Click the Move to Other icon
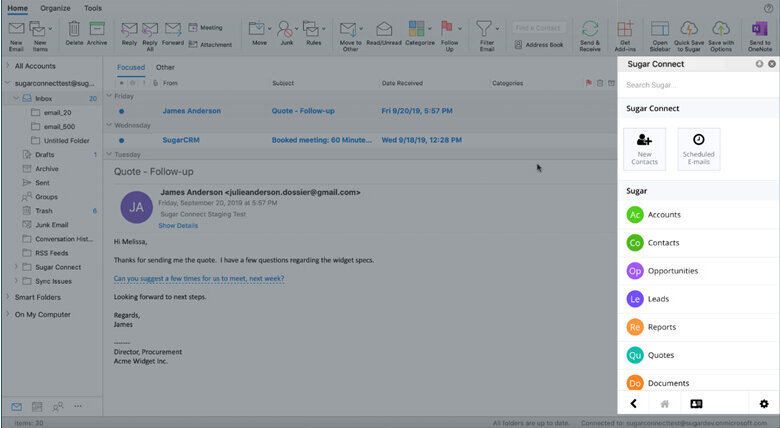 click(x=348, y=29)
